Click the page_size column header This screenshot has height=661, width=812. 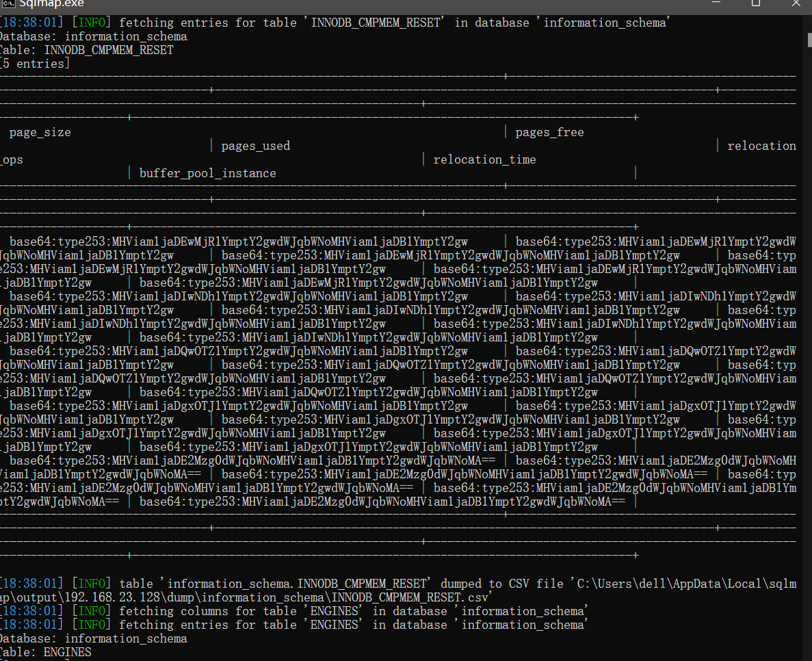[40, 132]
